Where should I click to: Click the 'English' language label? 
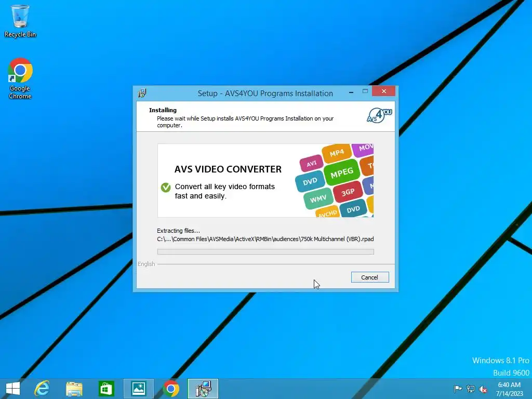(146, 264)
